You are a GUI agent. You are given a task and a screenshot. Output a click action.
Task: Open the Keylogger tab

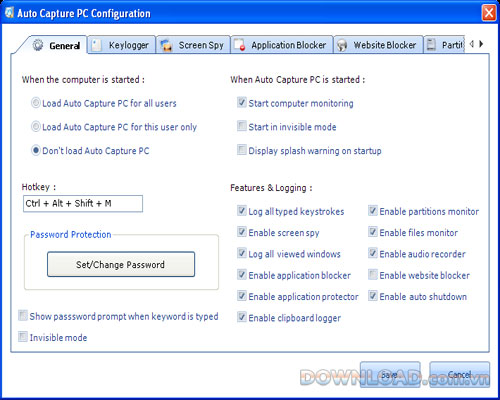tap(122, 45)
